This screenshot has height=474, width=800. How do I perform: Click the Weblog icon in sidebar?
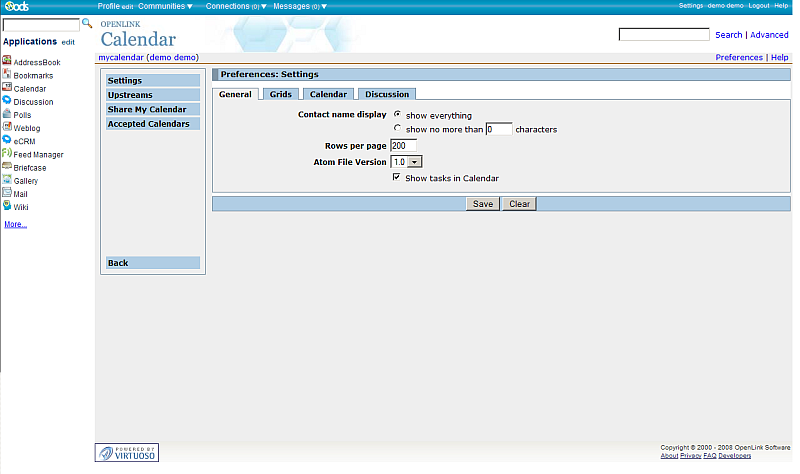pos(7,128)
